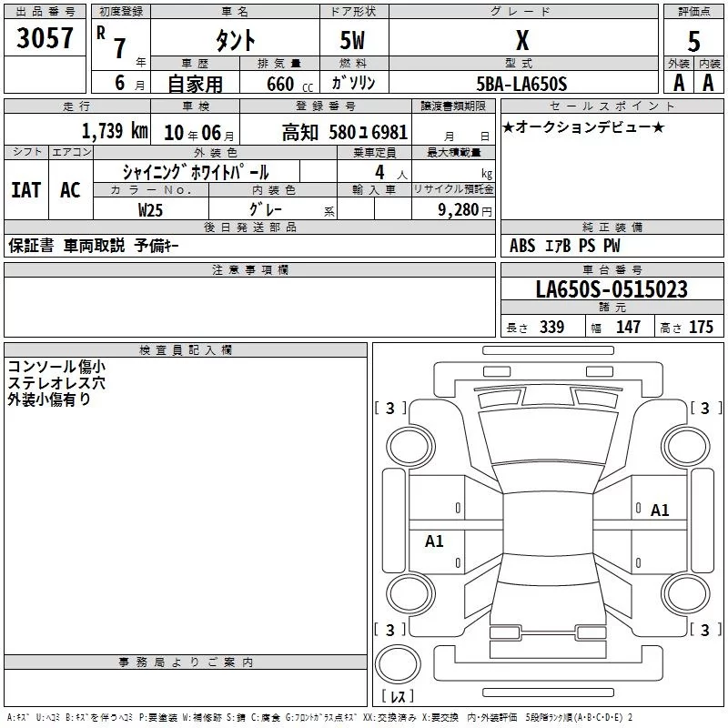Click the exterior color シャイニングホワイトパール

(196, 171)
